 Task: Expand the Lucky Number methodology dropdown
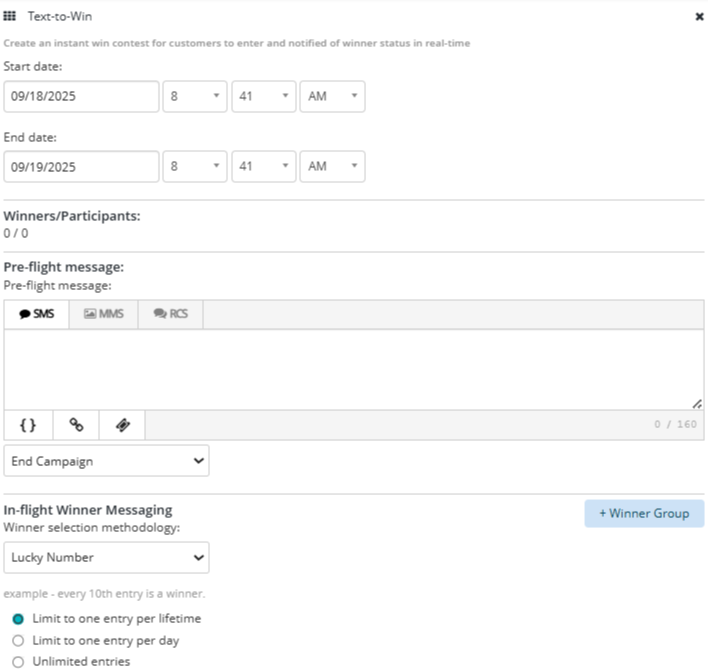point(106,557)
